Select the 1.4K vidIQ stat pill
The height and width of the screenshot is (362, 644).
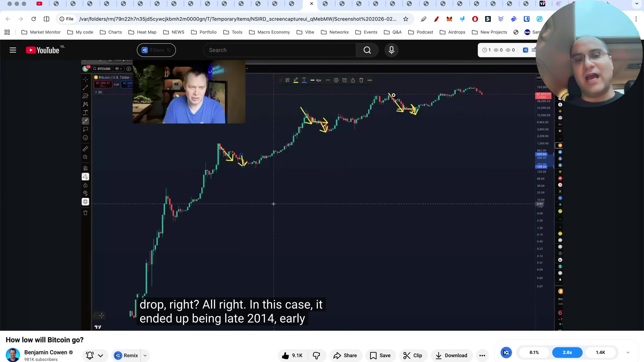[601, 352]
